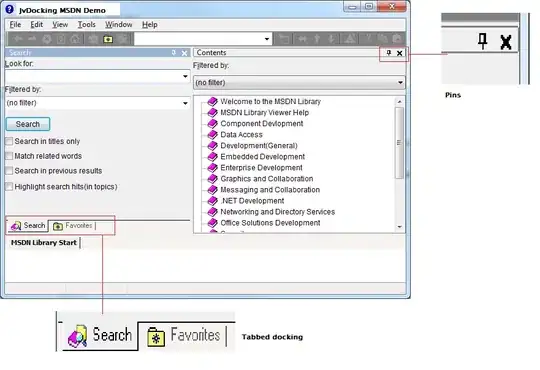Switch to the Favorites tab
The image size is (540, 370).
(x=73, y=226)
